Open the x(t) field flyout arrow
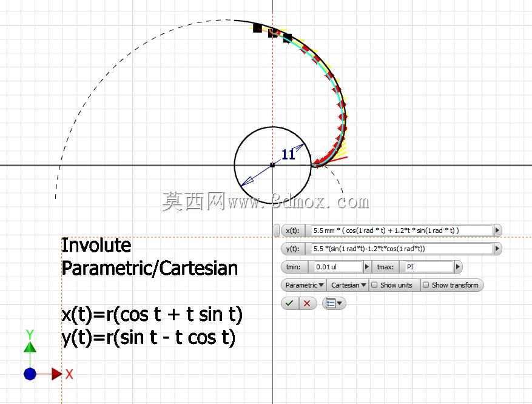532x404 pixels. coord(497,231)
